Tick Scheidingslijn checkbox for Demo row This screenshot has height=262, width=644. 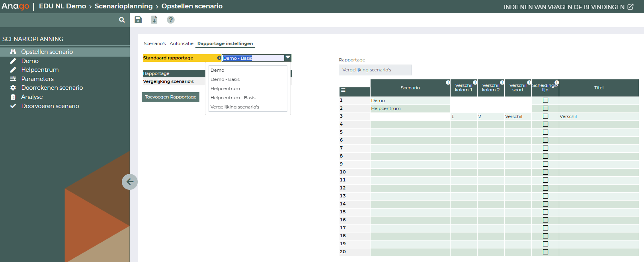tap(545, 100)
